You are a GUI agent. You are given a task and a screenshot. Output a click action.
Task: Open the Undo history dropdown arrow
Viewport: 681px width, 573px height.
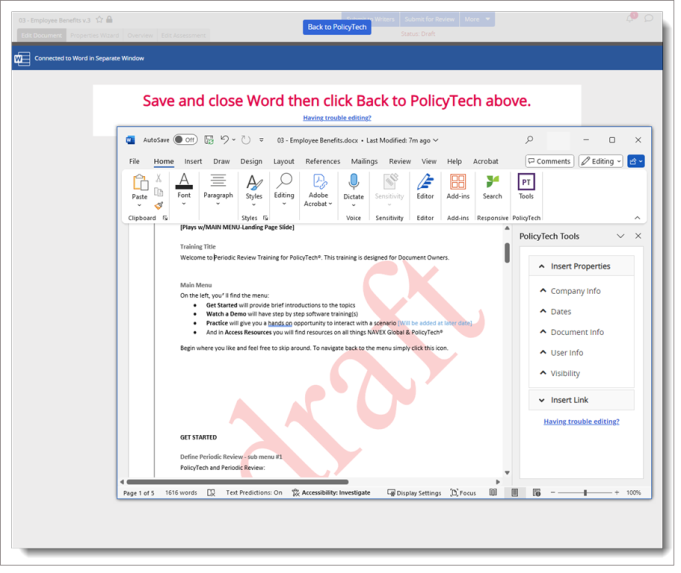pos(234,140)
